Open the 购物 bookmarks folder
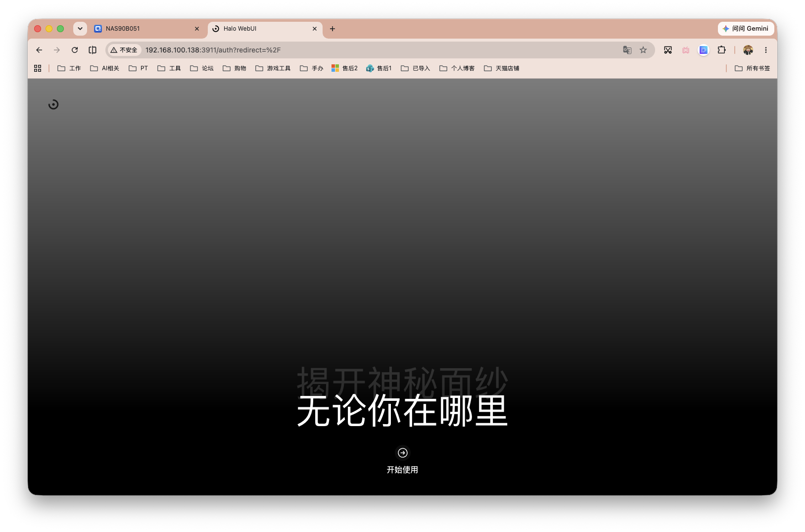Screen dimensions: 805x532 235,68
